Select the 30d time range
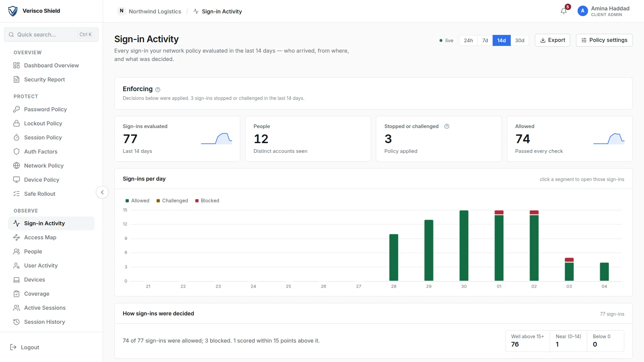Screen dimensions: 644x362 click(520, 40)
